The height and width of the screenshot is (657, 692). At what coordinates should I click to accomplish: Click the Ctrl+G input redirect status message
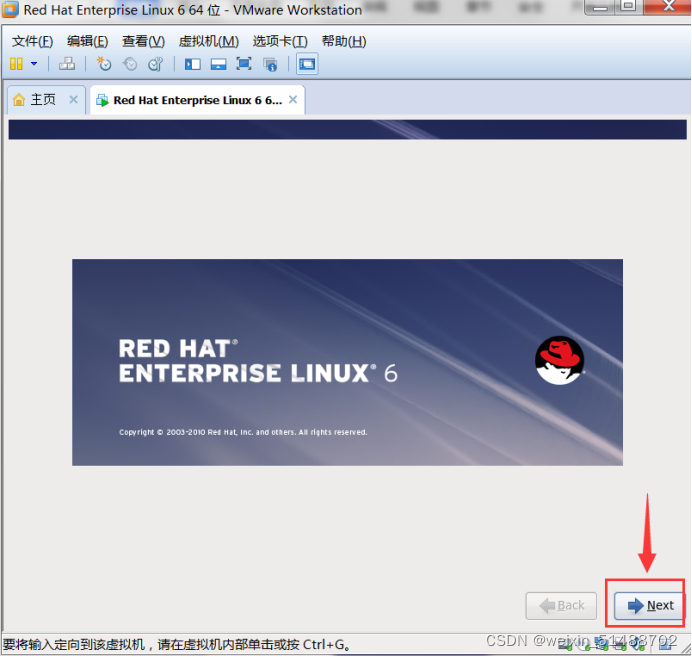point(177,644)
